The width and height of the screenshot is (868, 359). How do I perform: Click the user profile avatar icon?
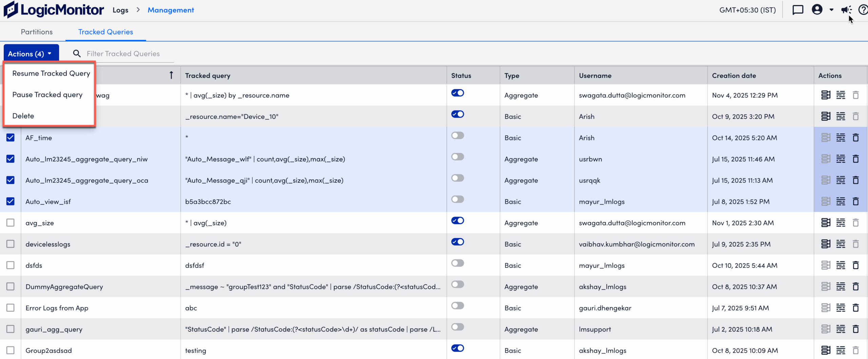(x=818, y=9)
